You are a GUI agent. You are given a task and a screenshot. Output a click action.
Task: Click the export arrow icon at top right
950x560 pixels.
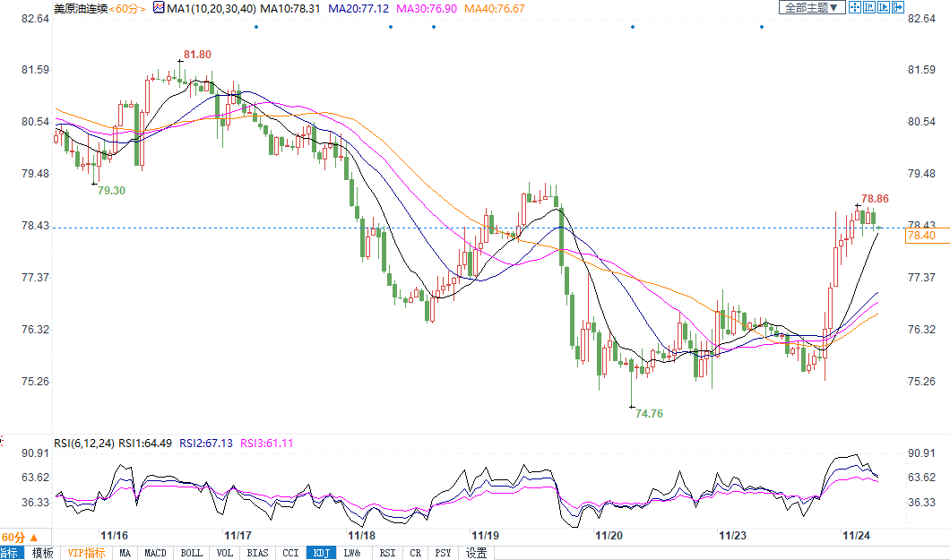pos(898,8)
